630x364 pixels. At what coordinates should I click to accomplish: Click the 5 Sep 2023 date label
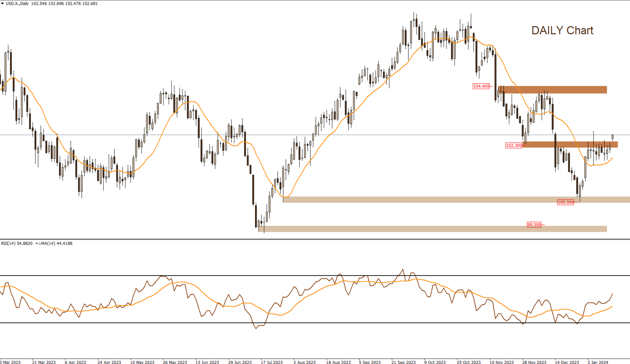coord(370,362)
